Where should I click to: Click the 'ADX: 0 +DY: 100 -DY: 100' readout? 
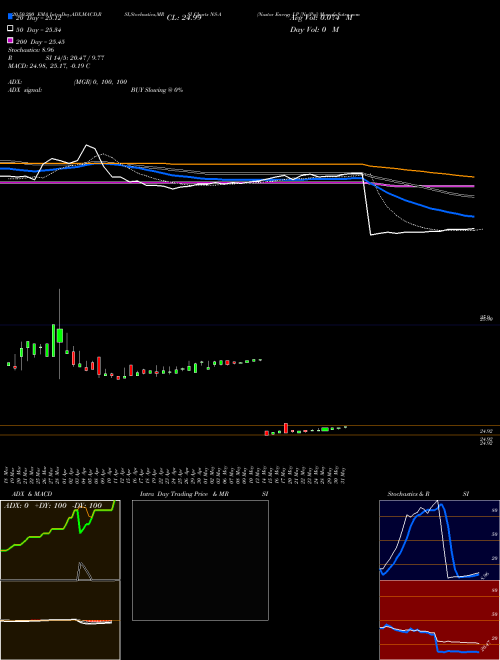[x=53, y=505]
